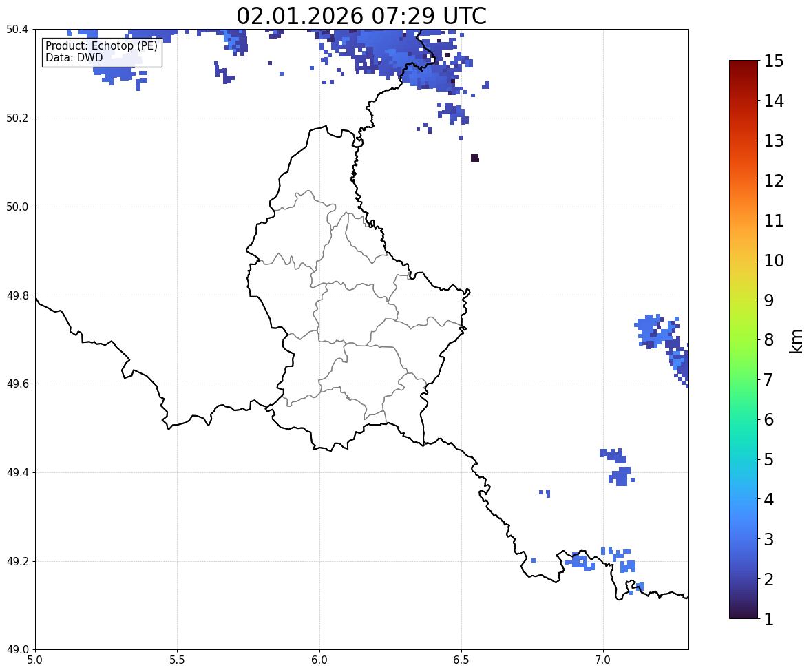Click the "Data: DWD" legend line
The height and width of the screenshot is (672, 811).
pos(74,57)
